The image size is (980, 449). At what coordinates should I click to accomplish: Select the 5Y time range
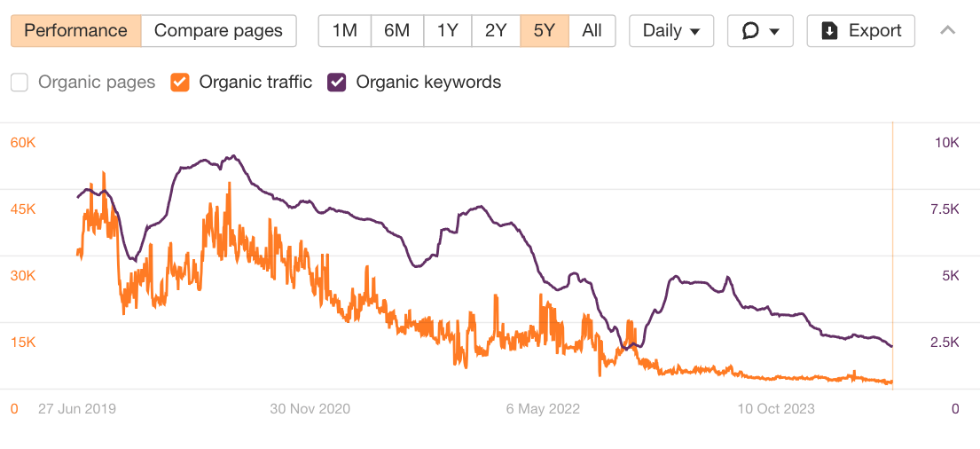tap(544, 31)
